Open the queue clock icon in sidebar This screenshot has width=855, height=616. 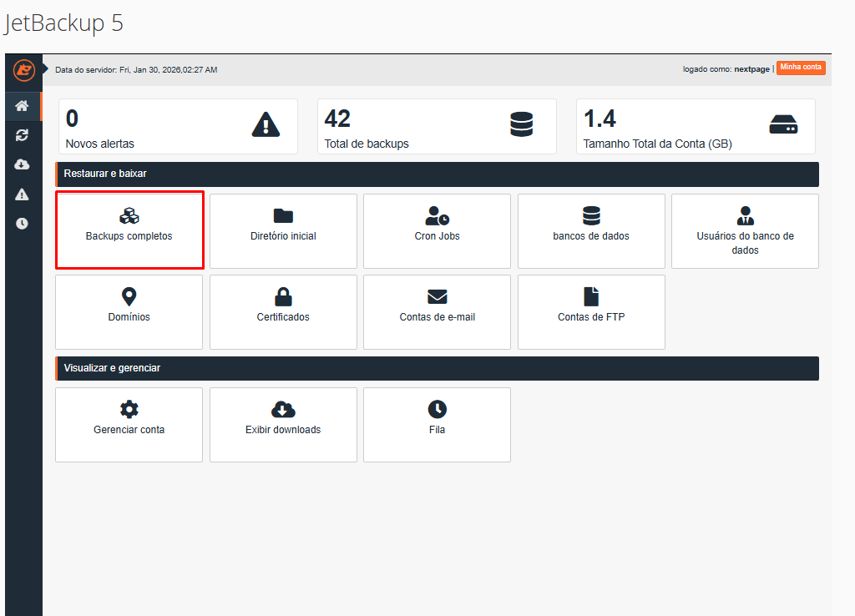[23, 222]
